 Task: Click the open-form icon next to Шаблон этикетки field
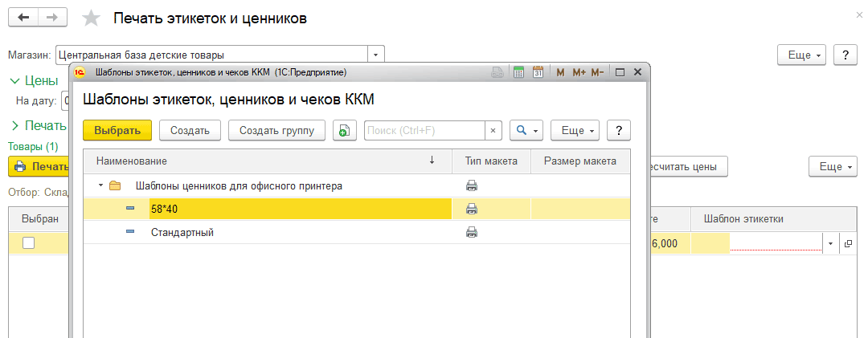tap(848, 242)
